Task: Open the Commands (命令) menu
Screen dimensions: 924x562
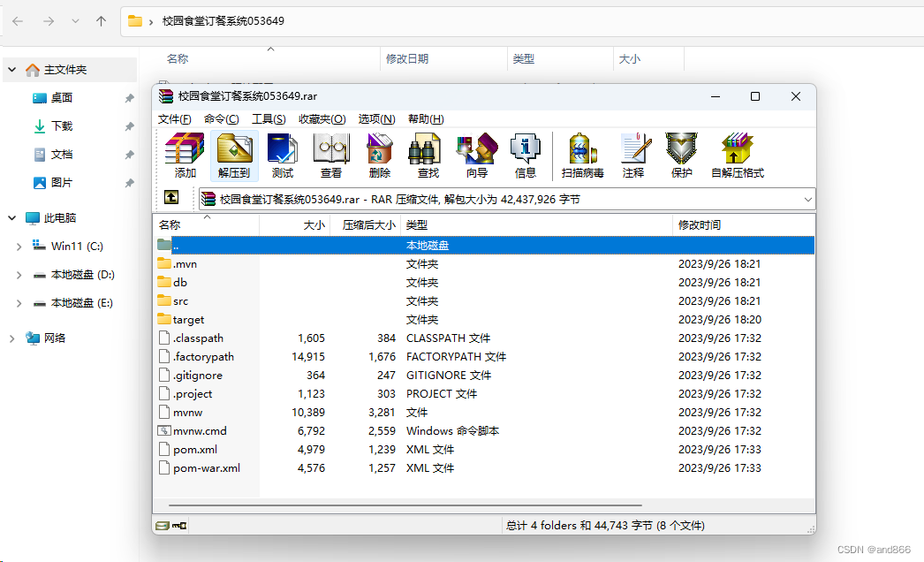Action: pos(222,119)
